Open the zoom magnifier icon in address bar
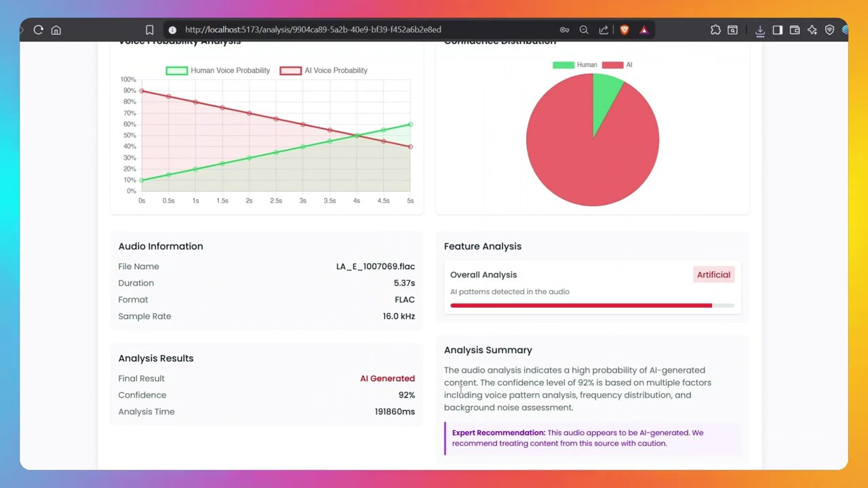This screenshot has width=868, height=488. (584, 30)
